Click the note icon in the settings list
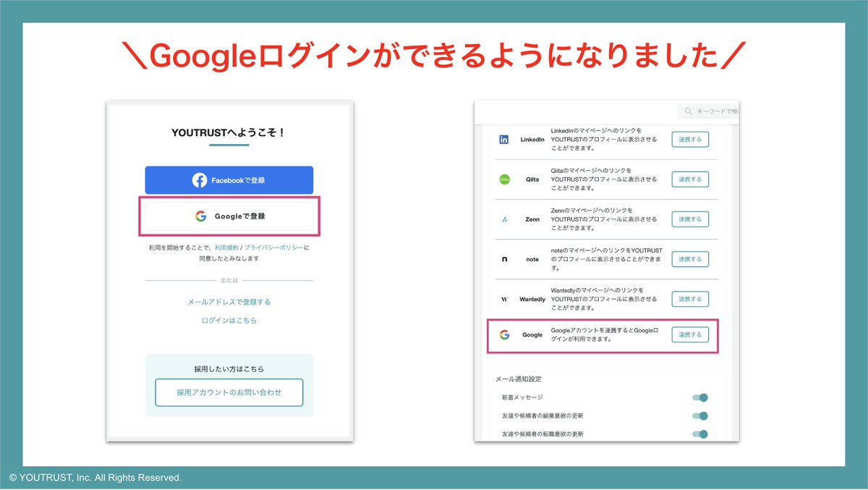 click(504, 258)
